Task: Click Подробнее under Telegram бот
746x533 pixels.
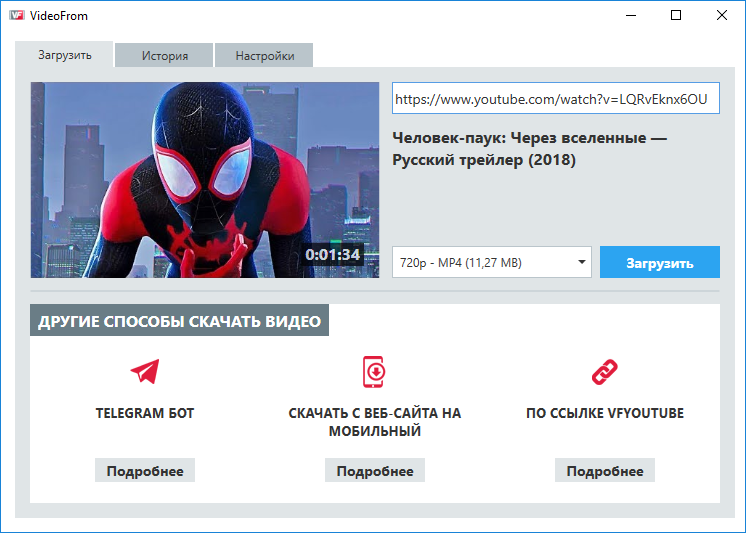Action: click(145, 471)
